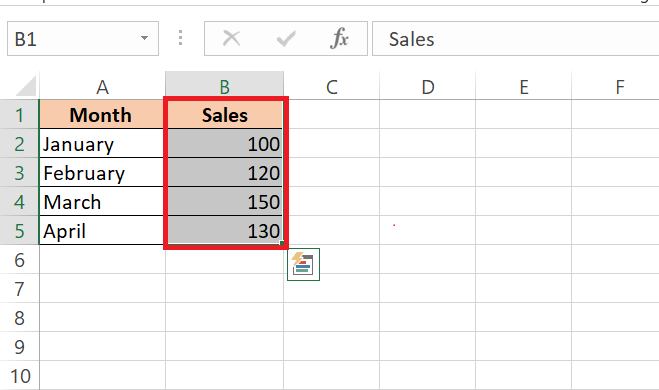The width and height of the screenshot is (659, 390).
Task: Select row 9 header
Action: coord(19,347)
